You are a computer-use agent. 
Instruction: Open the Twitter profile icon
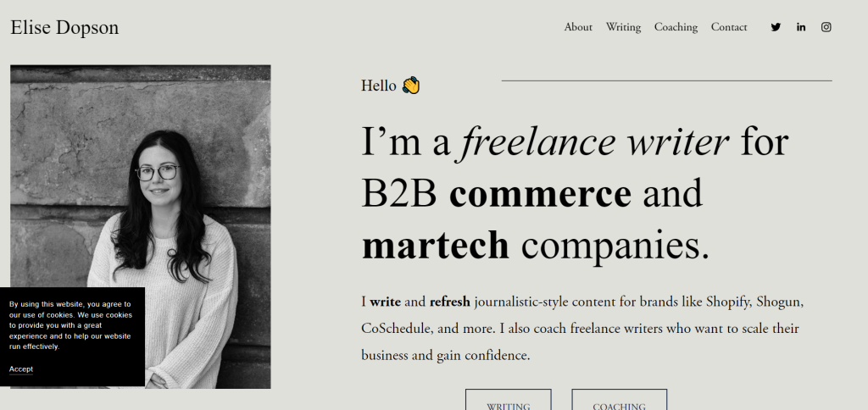[776, 27]
